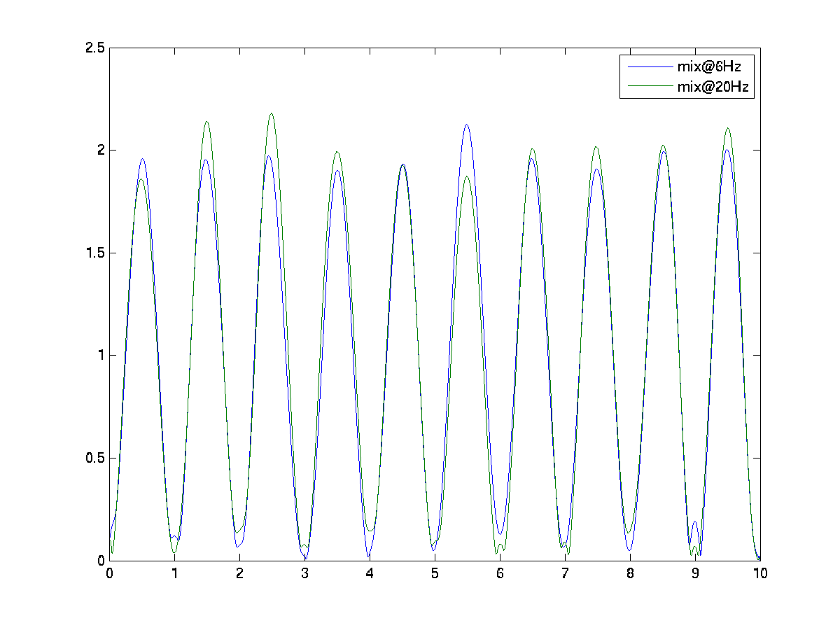Click y-axis tick label 2.5

point(96,48)
